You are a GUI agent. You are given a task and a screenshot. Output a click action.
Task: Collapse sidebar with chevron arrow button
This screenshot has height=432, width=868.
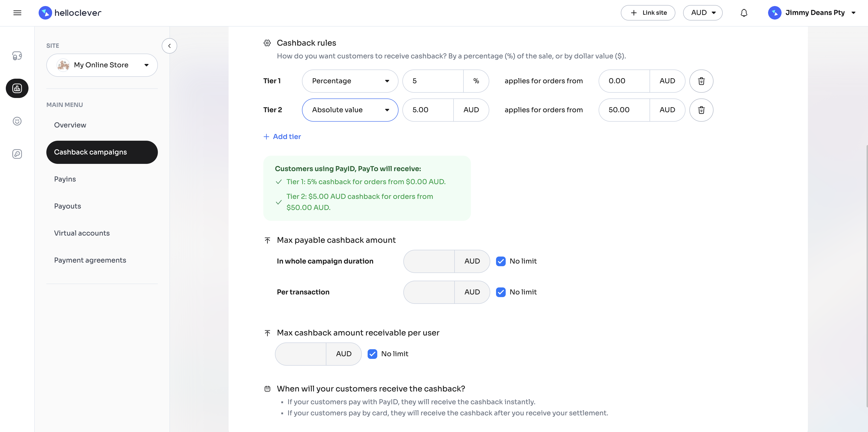[169, 46]
